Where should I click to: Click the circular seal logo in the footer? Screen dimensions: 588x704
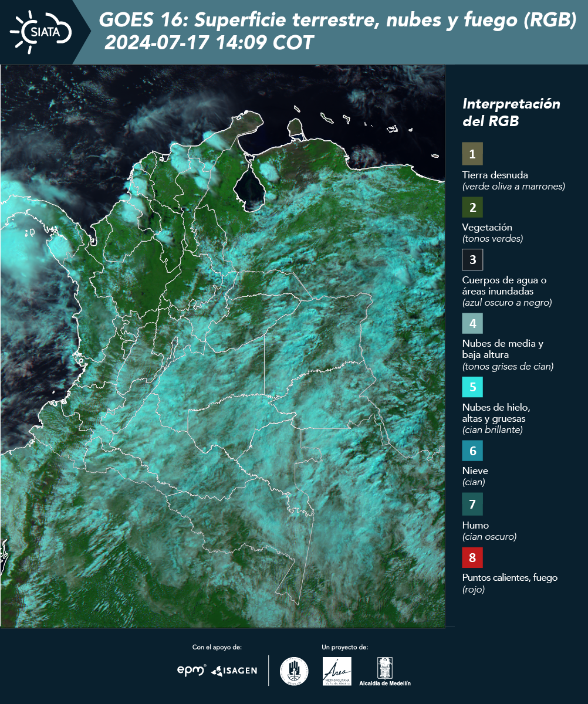[x=294, y=671]
